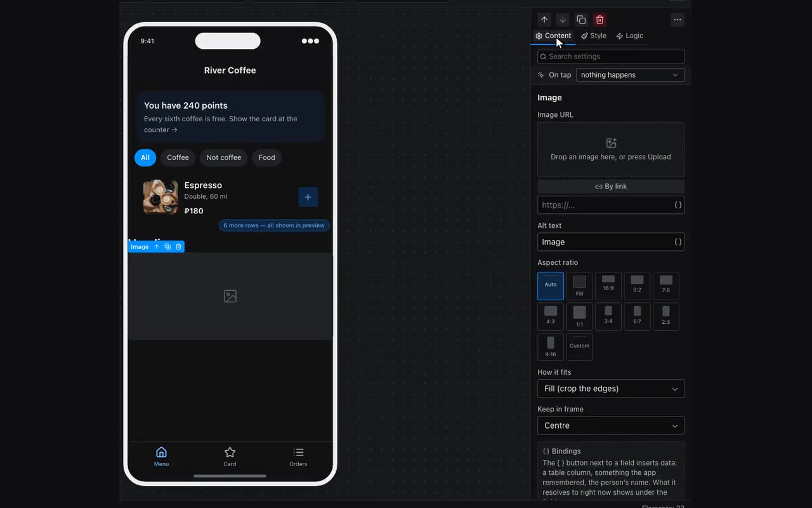Open the Keep in frame dropdown
812x508 pixels.
point(611,425)
